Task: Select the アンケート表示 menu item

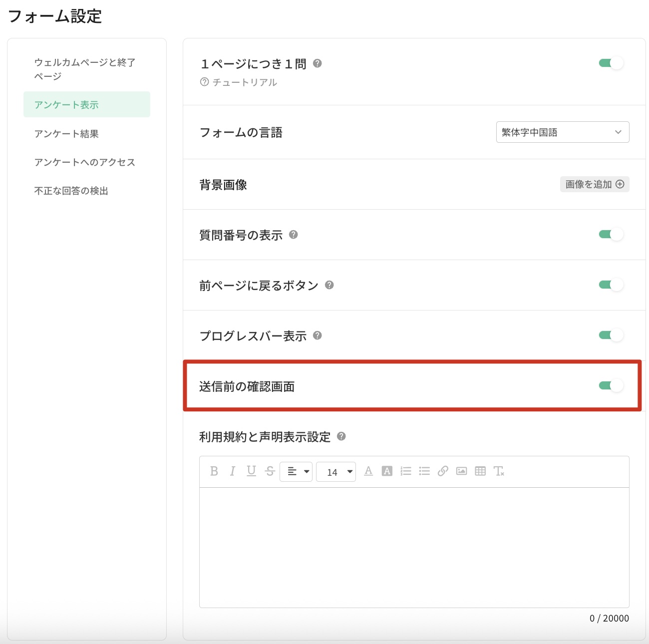Action: click(87, 104)
